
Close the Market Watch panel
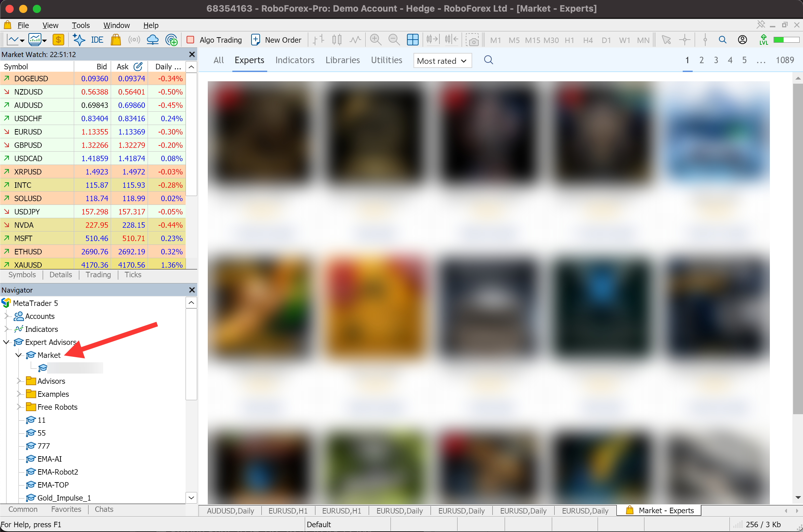coord(192,54)
